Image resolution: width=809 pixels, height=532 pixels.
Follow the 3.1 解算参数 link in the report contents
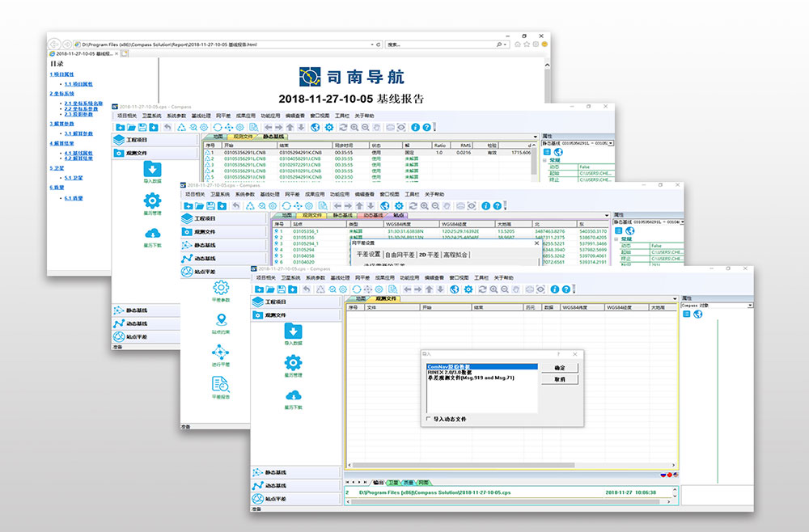click(78, 133)
